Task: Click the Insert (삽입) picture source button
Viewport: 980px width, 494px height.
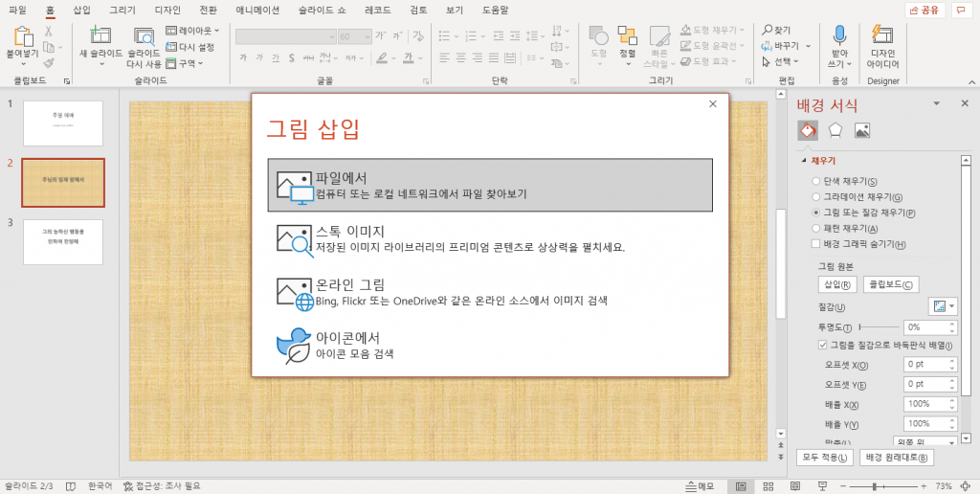Action: [836, 284]
